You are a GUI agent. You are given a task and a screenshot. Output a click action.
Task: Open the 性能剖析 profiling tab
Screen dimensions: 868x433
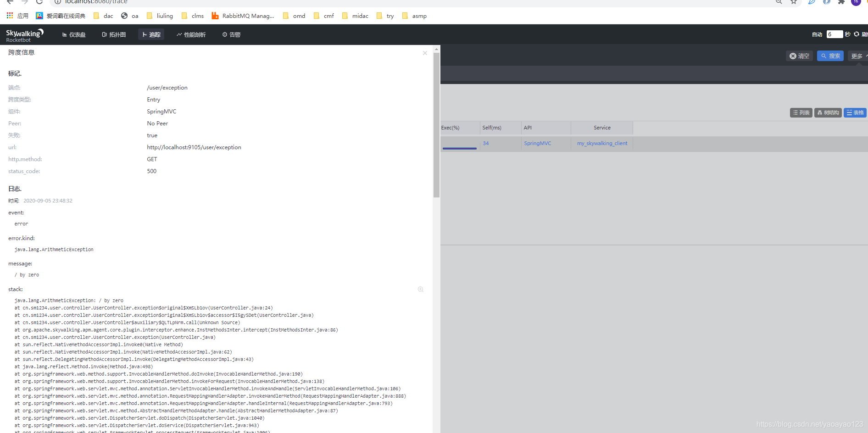tap(191, 34)
